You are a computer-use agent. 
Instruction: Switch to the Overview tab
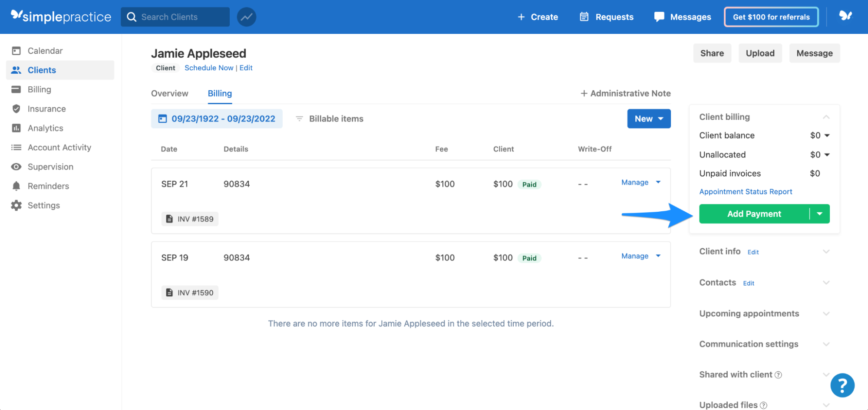click(169, 93)
